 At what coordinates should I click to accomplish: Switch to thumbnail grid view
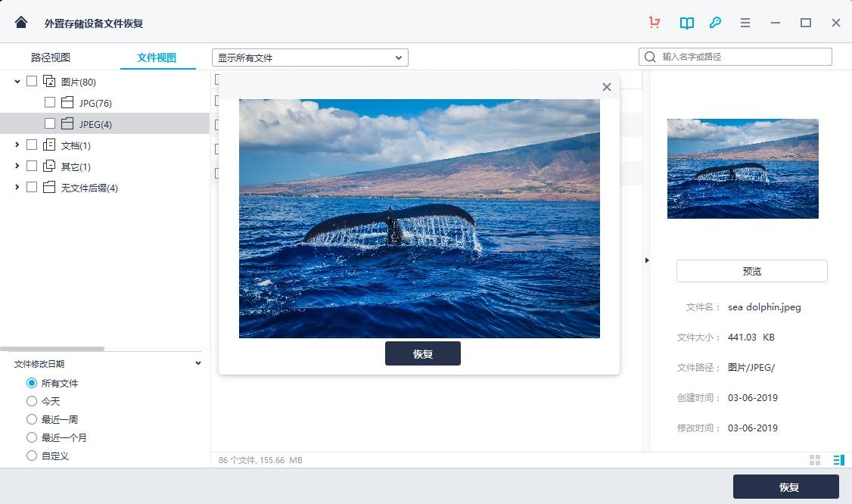click(x=815, y=460)
